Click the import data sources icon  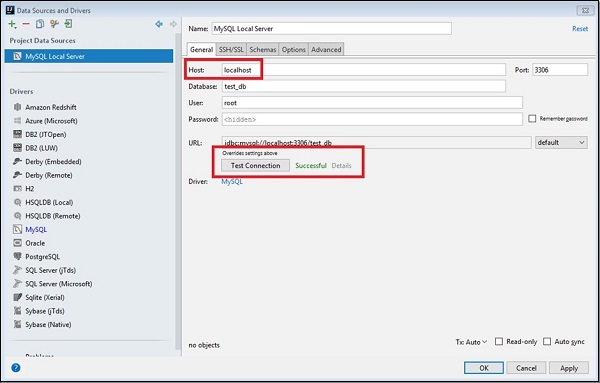click(68, 24)
